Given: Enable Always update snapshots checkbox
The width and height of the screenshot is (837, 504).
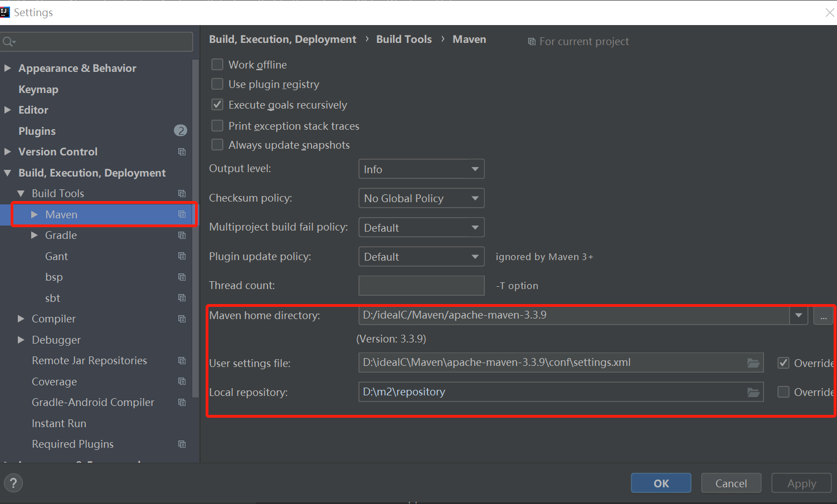Looking at the screenshot, I should pyautogui.click(x=217, y=145).
